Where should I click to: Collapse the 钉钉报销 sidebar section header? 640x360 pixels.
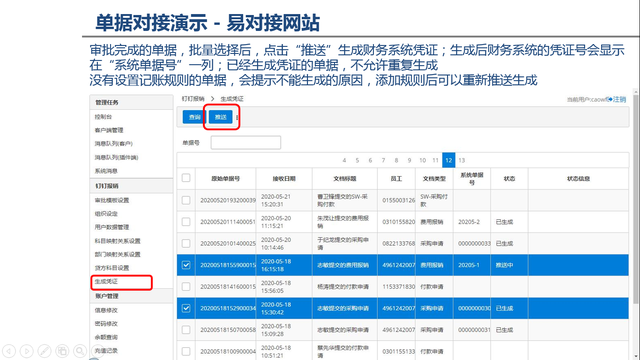[x=131, y=186]
